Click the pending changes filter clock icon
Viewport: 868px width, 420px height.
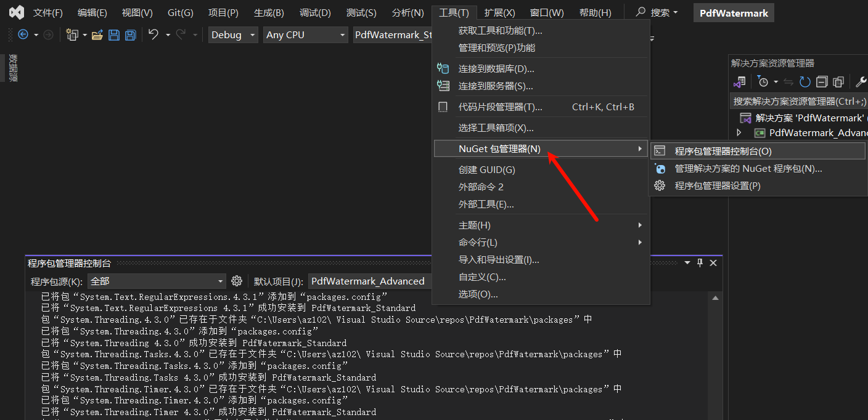763,82
